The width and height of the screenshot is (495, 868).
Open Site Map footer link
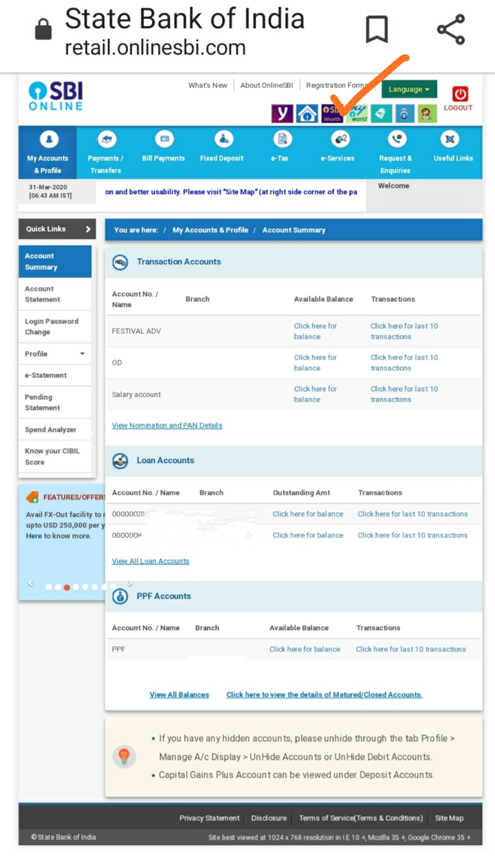tap(449, 818)
